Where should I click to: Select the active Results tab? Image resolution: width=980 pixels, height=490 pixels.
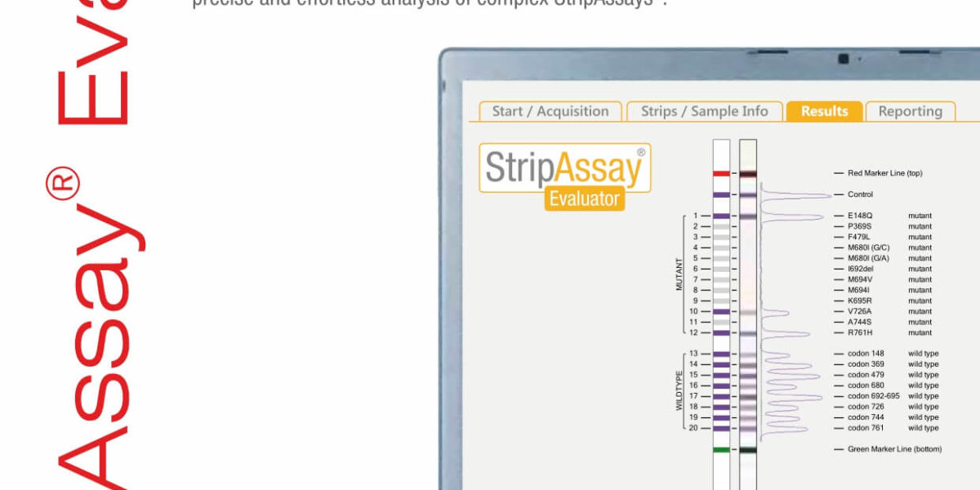pyautogui.click(x=824, y=112)
